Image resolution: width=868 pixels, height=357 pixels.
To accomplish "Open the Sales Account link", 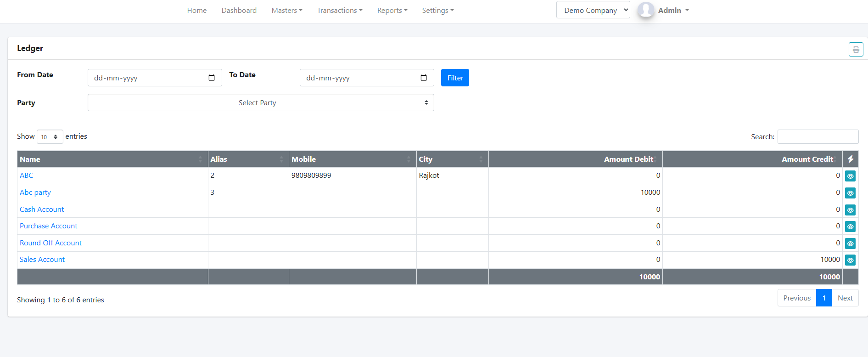I will (42, 260).
